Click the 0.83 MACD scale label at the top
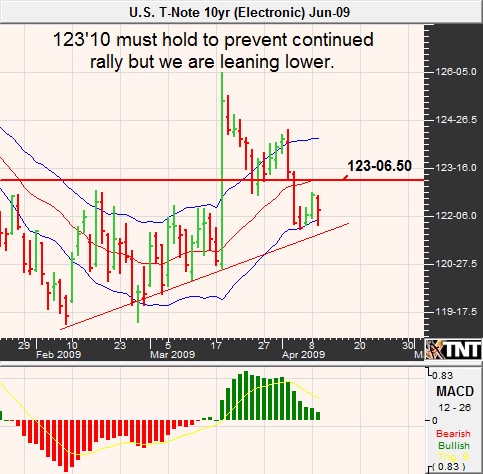Screen dimensions: 483x474 443,376
